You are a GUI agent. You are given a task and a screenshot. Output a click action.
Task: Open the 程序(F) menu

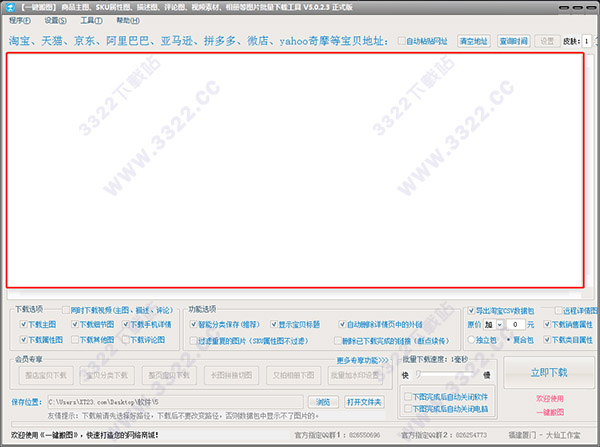20,20
